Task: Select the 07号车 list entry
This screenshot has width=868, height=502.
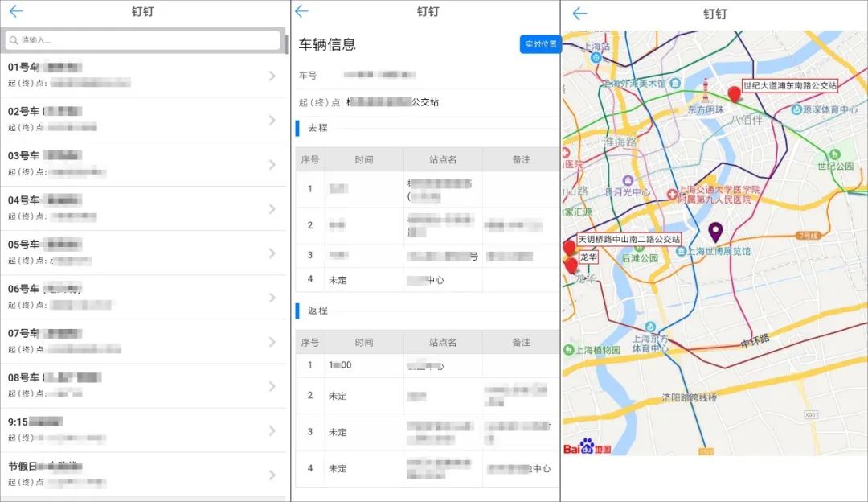Action: 143,341
